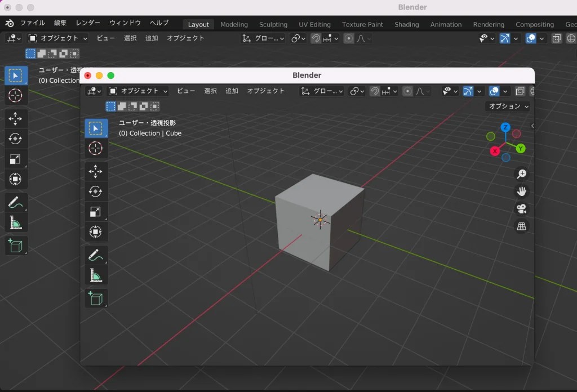Toggle proportional editing in the header
Viewport: 577px width, 392px height.
[407, 91]
